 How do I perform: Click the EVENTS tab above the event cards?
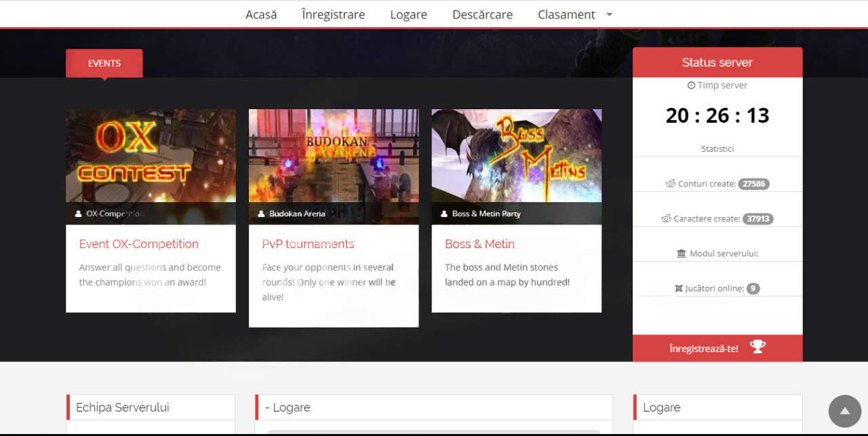[x=104, y=62]
